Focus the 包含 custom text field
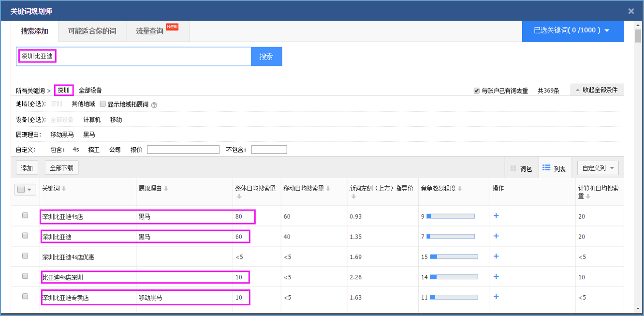The image size is (644, 316). [x=183, y=150]
